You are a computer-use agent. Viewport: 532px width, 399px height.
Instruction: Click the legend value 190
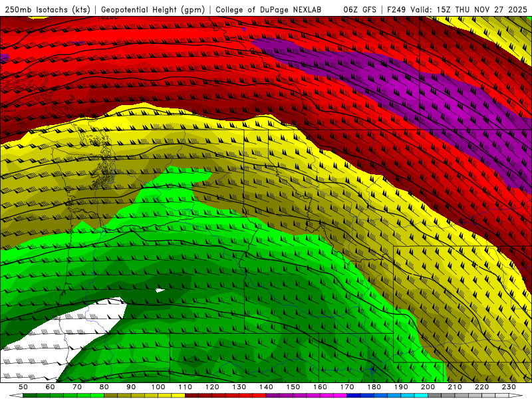(401, 387)
